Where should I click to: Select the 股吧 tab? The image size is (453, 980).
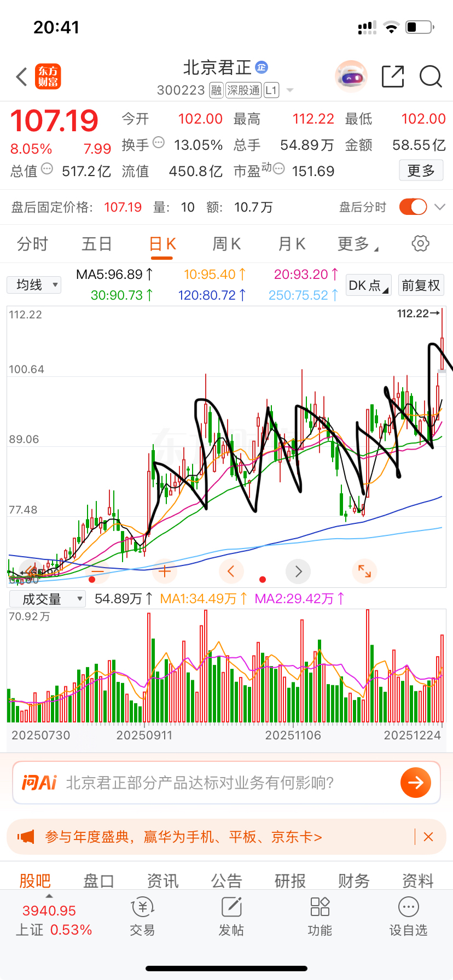pos(35,881)
